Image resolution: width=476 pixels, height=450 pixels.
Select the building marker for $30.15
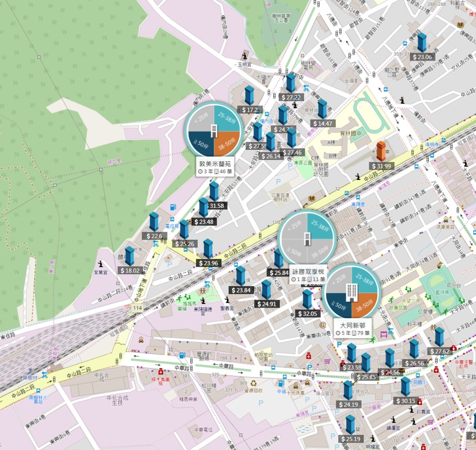pyautogui.click(x=405, y=387)
